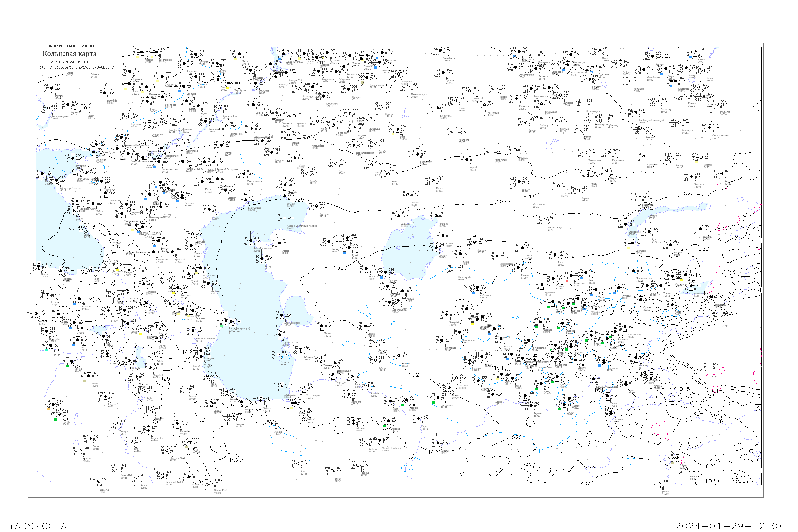Click the GrADS/COLA footer label

click(35, 526)
